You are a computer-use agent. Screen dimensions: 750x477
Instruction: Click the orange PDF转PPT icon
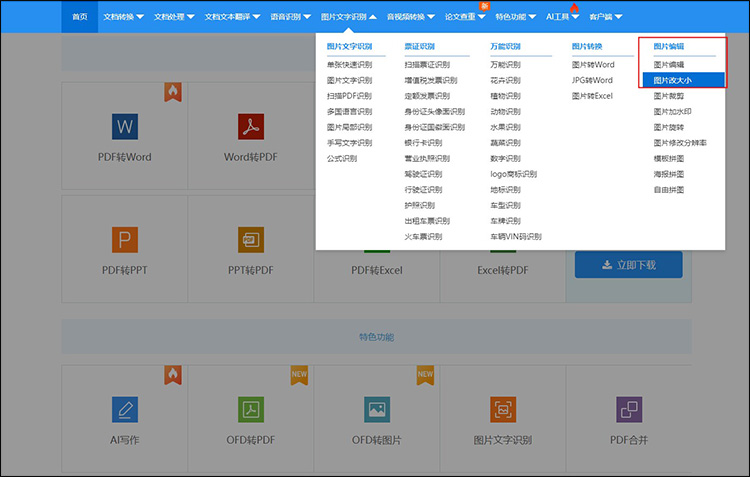[125, 240]
